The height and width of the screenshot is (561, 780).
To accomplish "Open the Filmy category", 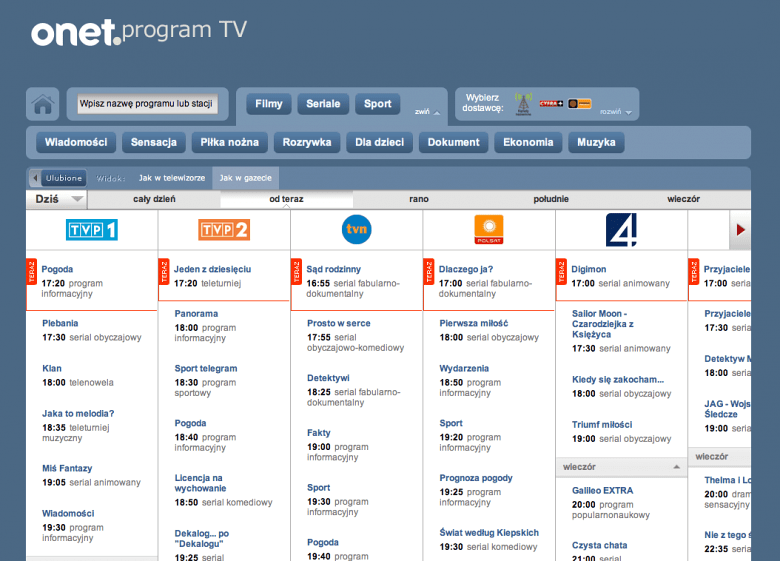I will tap(269, 104).
